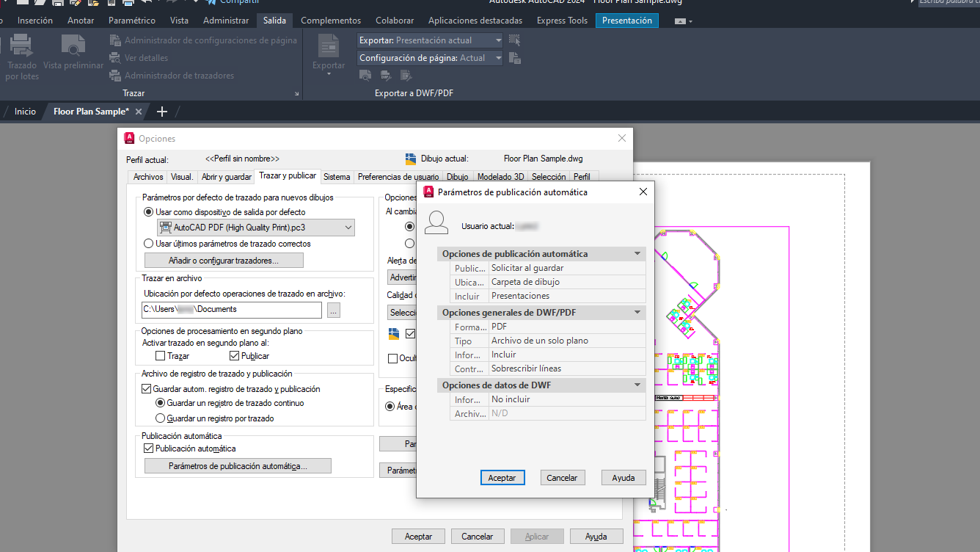The image size is (980, 552).
Task: Open Administrador de configuraciones de página
Action: (x=203, y=40)
